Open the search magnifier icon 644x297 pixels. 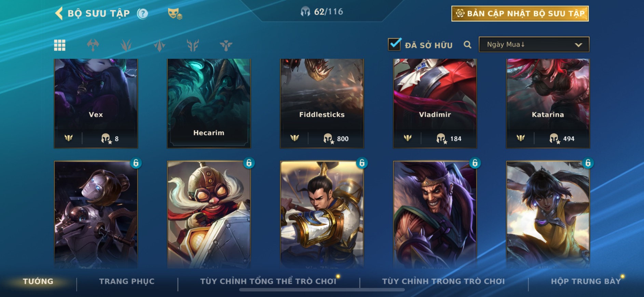467,45
